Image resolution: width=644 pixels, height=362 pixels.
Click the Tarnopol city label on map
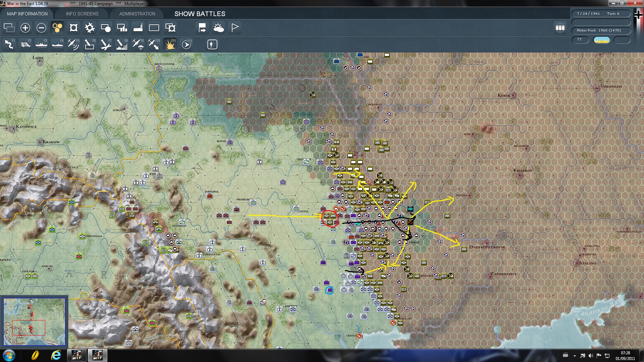pos(212,192)
